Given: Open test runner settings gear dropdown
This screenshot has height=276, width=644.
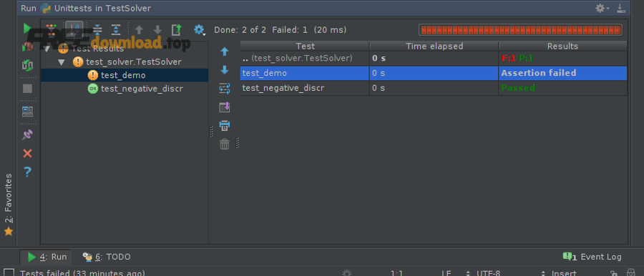Looking at the screenshot, I should (x=200, y=30).
